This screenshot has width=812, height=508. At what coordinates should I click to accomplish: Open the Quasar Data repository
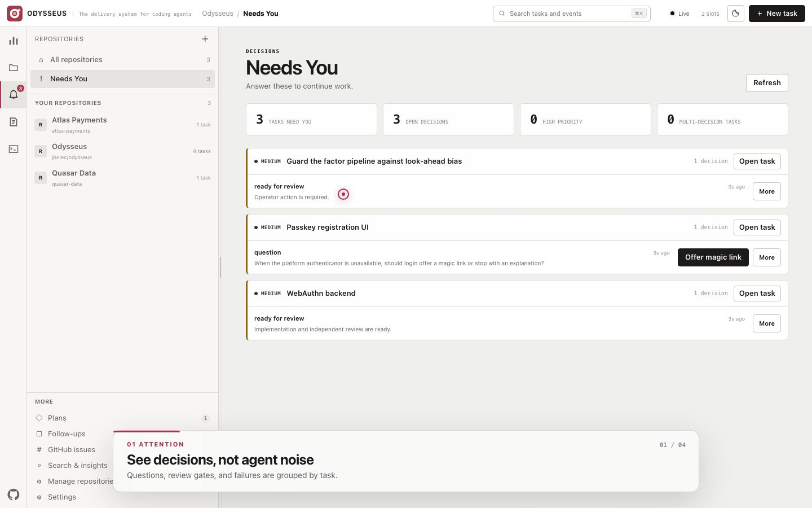point(122,178)
